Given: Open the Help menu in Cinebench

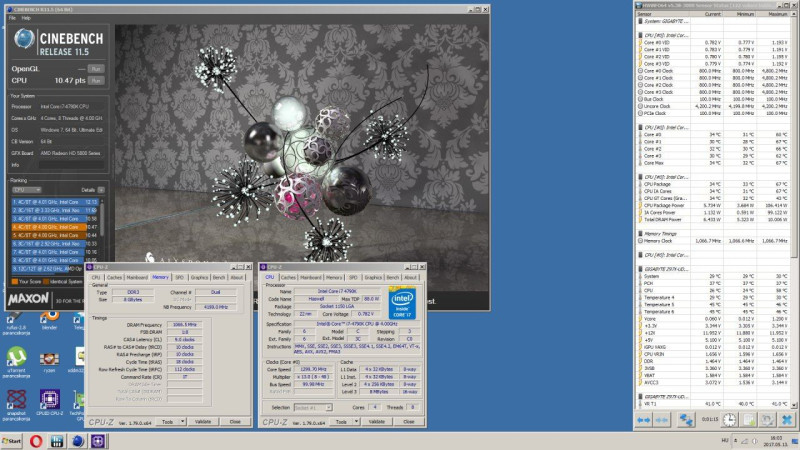Looking at the screenshot, I should [x=26, y=18].
